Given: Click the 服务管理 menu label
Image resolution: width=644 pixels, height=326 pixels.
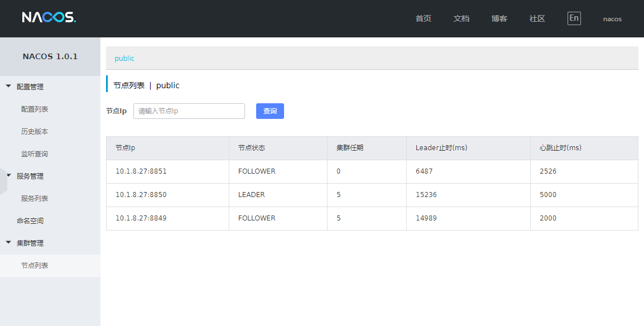Looking at the screenshot, I should (30, 176).
